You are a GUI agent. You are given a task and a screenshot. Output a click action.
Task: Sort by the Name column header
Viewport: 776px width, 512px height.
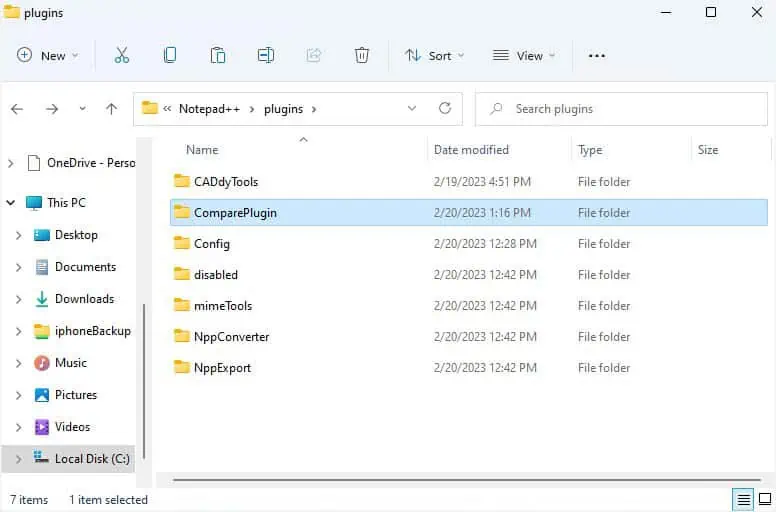pos(202,150)
